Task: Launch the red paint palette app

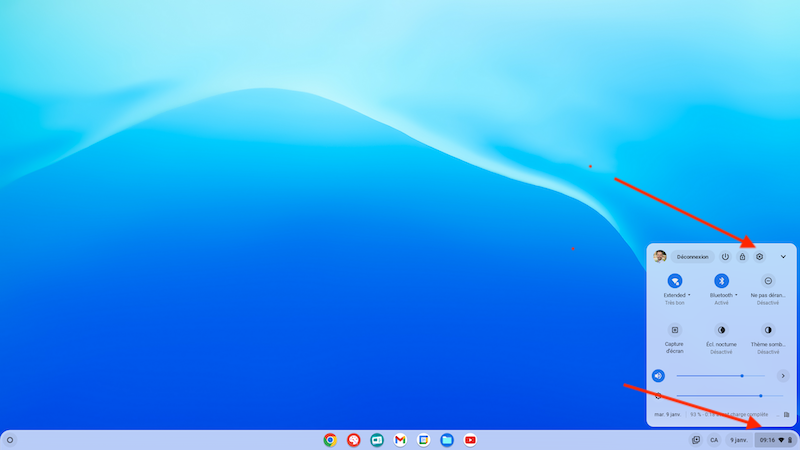Action: pos(354,440)
